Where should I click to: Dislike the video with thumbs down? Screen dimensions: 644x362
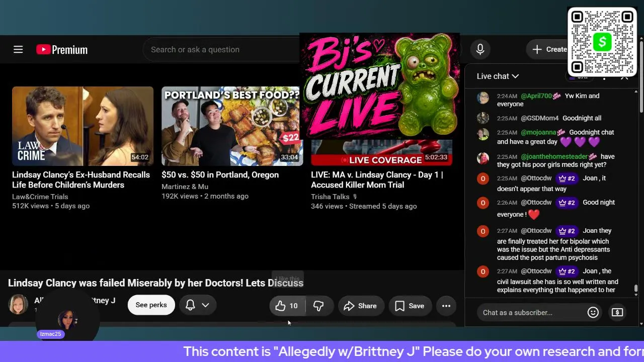318,306
